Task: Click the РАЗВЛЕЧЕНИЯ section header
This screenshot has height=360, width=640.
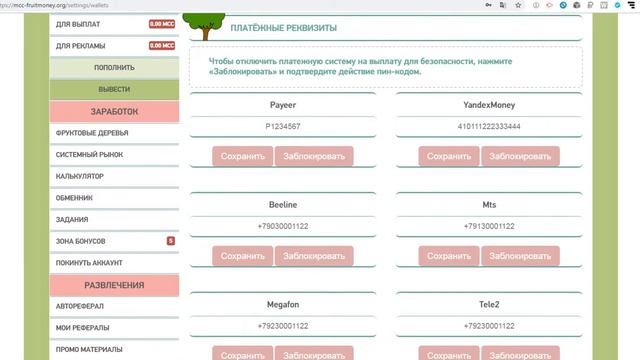Action: (x=114, y=285)
